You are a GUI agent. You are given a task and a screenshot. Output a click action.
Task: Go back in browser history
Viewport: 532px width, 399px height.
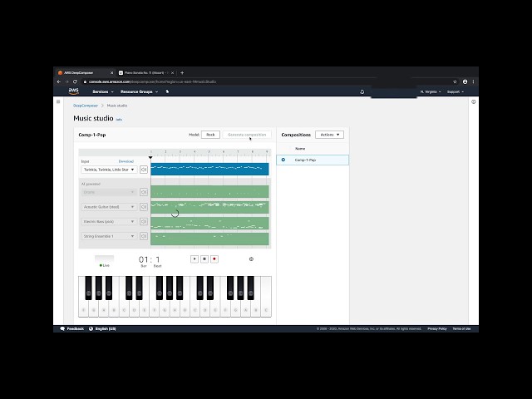coord(59,81)
